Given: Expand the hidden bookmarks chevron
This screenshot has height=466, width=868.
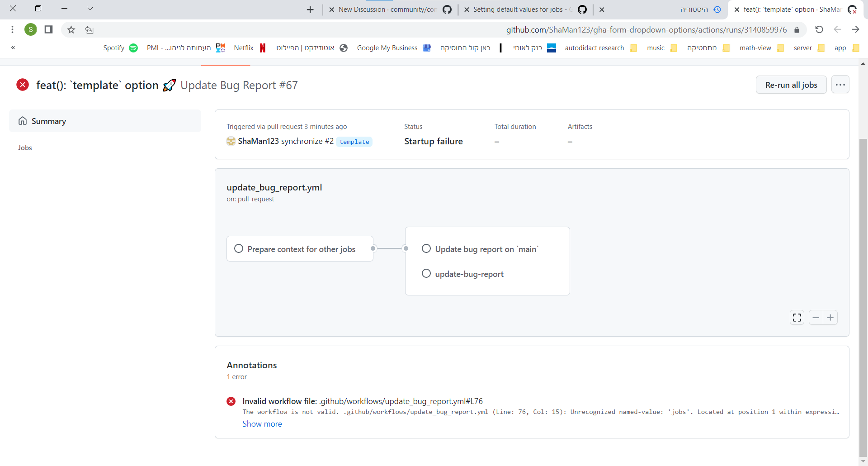Looking at the screenshot, I should [13, 48].
